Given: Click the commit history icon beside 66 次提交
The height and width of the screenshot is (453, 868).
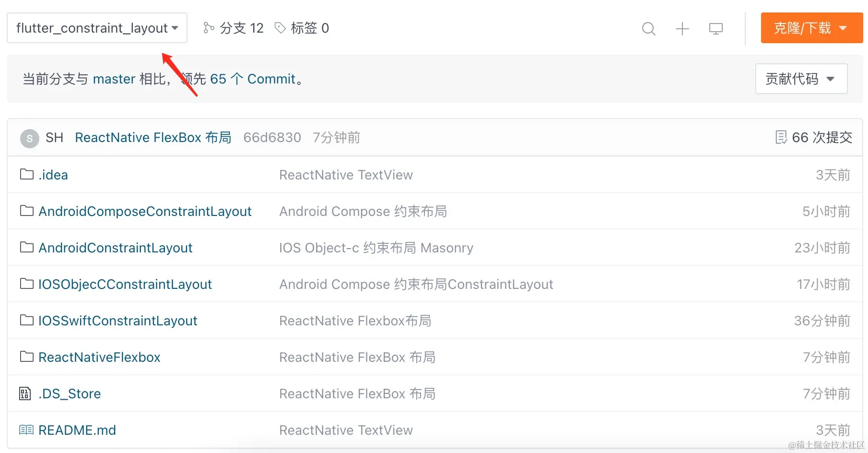Looking at the screenshot, I should [x=781, y=137].
